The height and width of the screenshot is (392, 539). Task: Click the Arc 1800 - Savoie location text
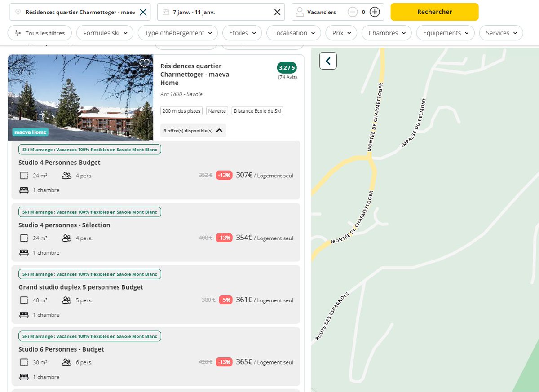181,94
